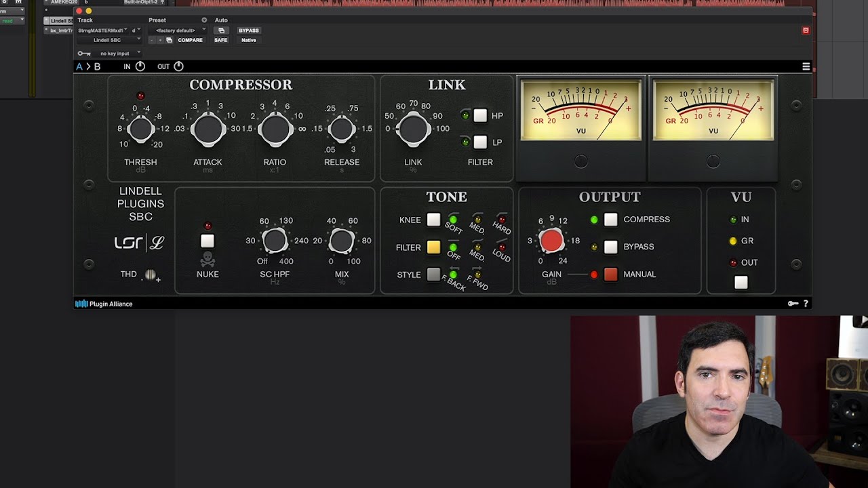Viewport: 868px width, 488px height.
Task: Click the KNEE selector button
Action: [x=433, y=220]
